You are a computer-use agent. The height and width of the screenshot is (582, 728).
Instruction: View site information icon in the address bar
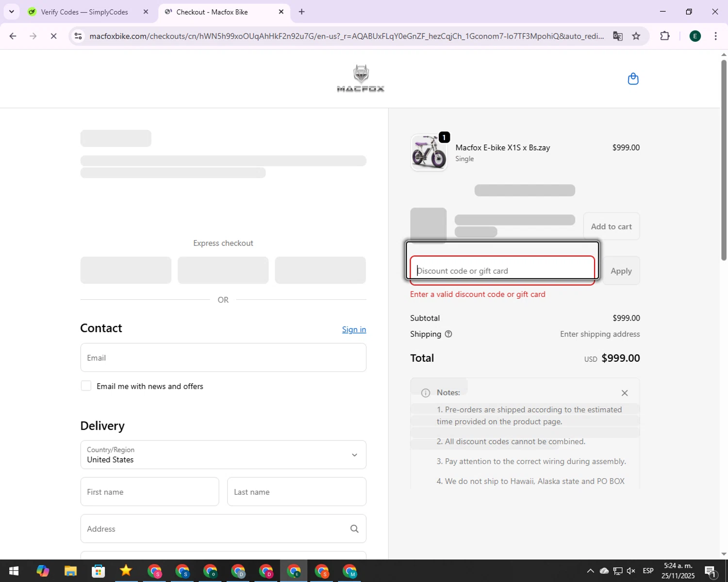click(78, 36)
